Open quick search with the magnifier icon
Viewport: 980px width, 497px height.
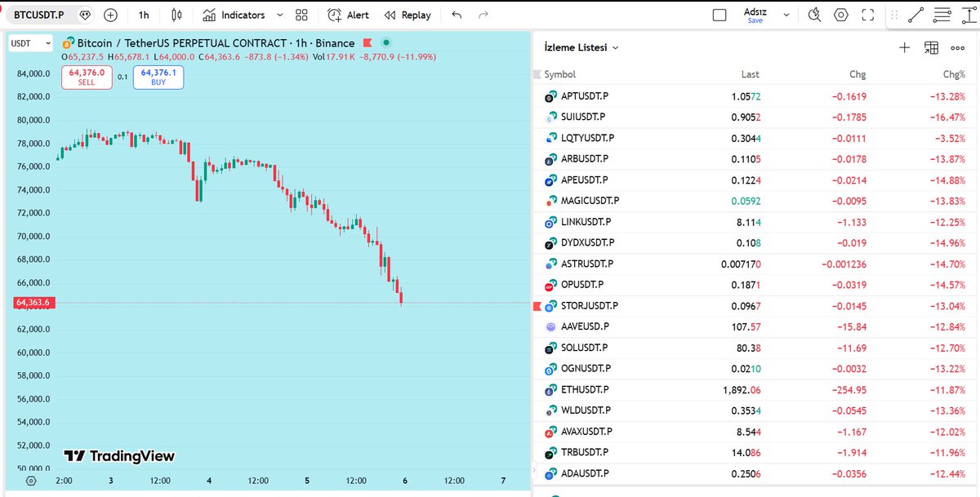tap(813, 15)
